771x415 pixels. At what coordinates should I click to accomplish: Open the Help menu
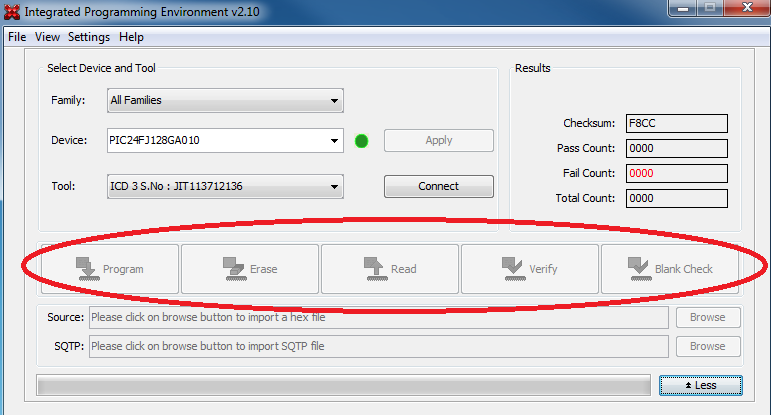(131, 37)
